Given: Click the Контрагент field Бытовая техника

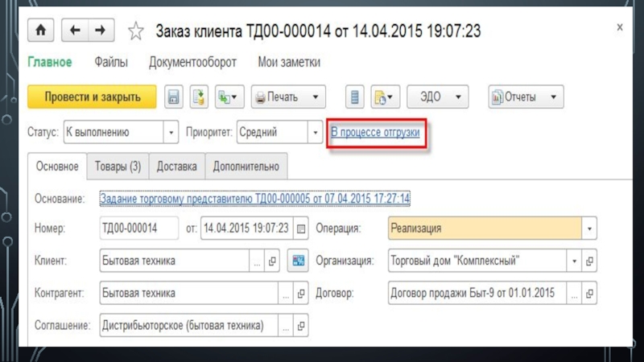Looking at the screenshot, I should pyautogui.click(x=189, y=293).
